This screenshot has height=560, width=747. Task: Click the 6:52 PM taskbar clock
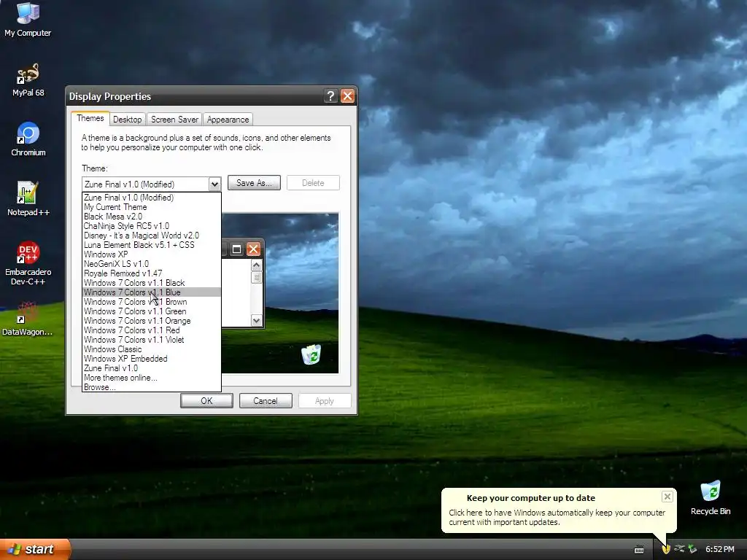(x=720, y=549)
